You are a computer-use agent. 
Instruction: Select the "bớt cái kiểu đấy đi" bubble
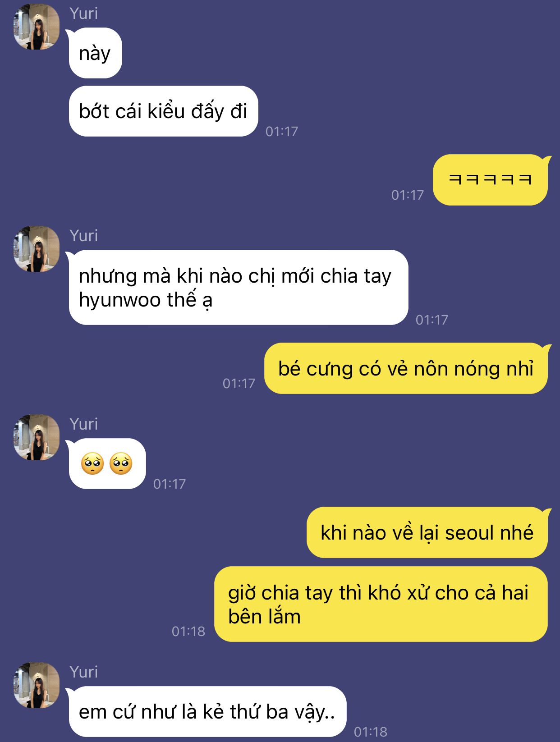coord(163,111)
